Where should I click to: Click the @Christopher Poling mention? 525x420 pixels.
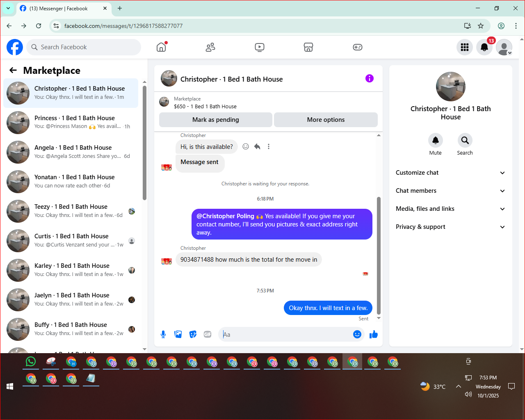click(225, 216)
